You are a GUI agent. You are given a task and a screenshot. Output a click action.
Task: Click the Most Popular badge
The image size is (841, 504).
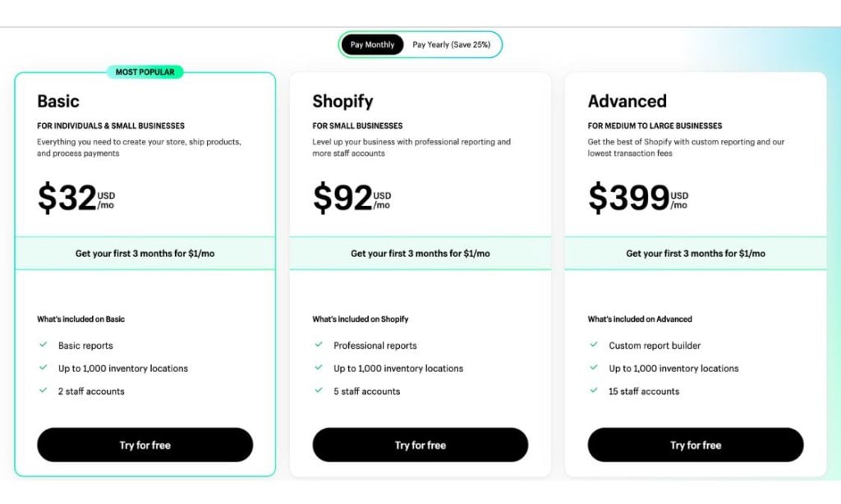tap(145, 72)
